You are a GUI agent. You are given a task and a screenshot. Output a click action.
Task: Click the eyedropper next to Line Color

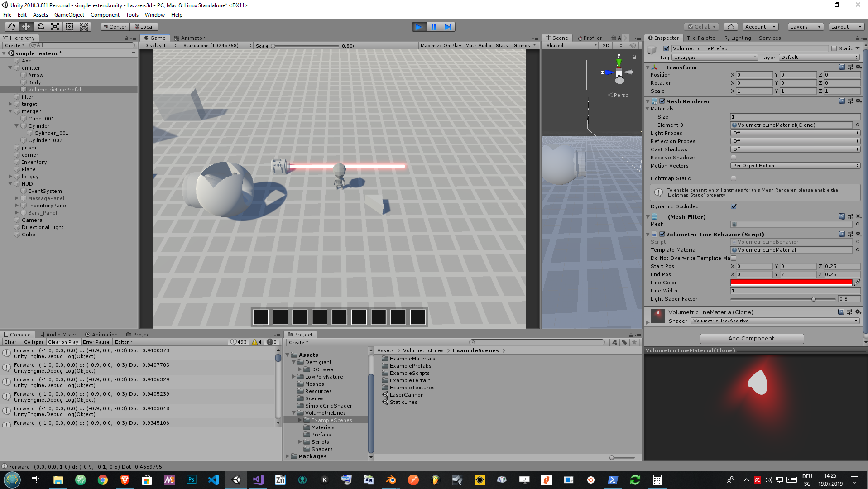click(857, 283)
